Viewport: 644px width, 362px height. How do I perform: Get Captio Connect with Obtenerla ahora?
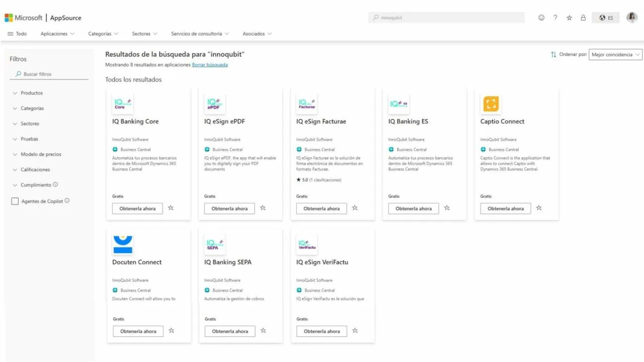click(506, 208)
